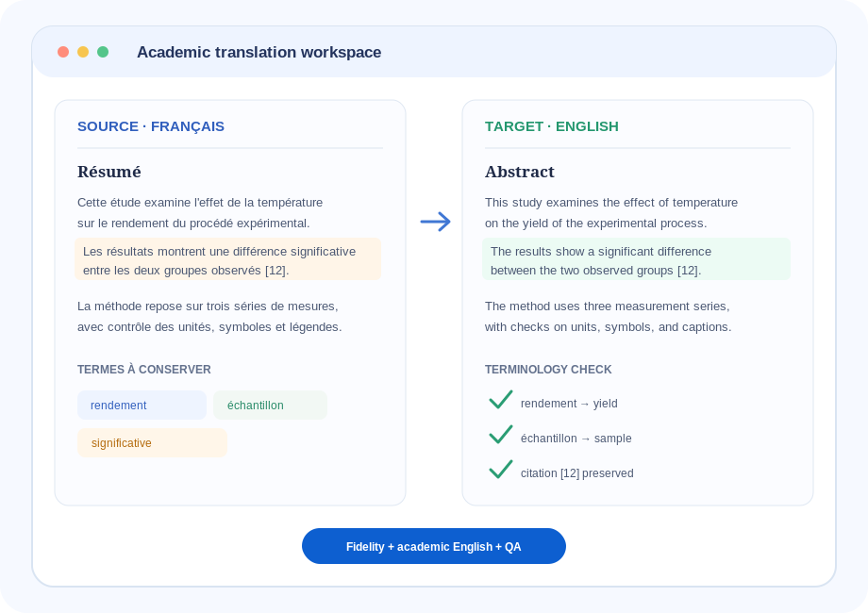868x613 pixels.
Task: Click the green window dot
Action: [x=103, y=52]
